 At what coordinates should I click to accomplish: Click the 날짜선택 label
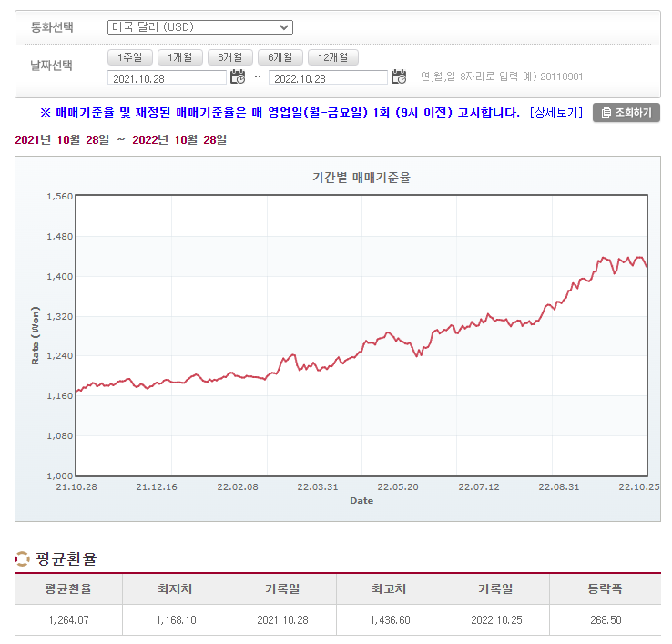click(x=51, y=66)
